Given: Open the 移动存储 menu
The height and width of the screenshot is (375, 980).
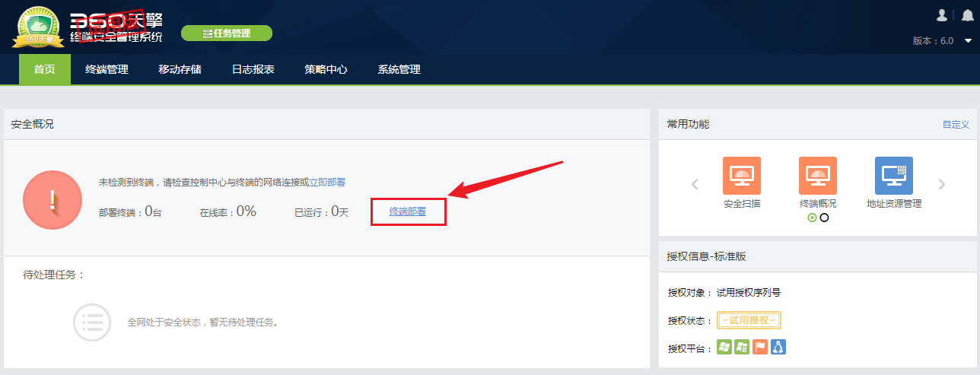Looking at the screenshot, I should click(180, 69).
